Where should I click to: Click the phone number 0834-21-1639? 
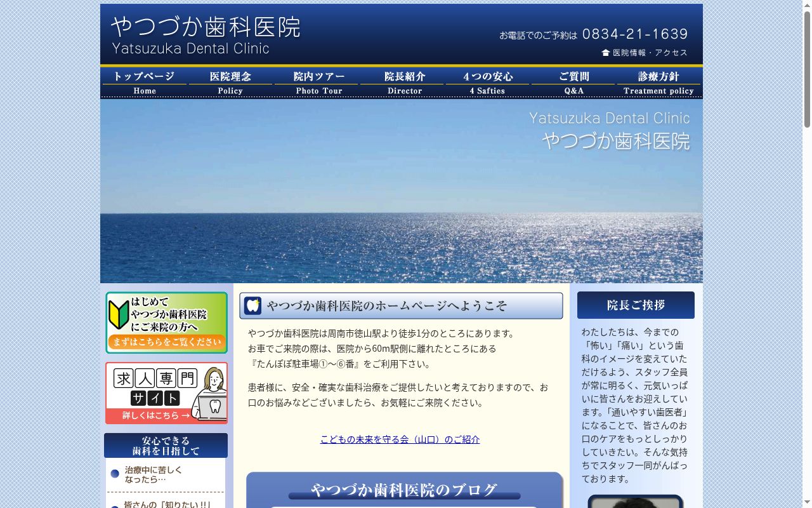[635, 34]
